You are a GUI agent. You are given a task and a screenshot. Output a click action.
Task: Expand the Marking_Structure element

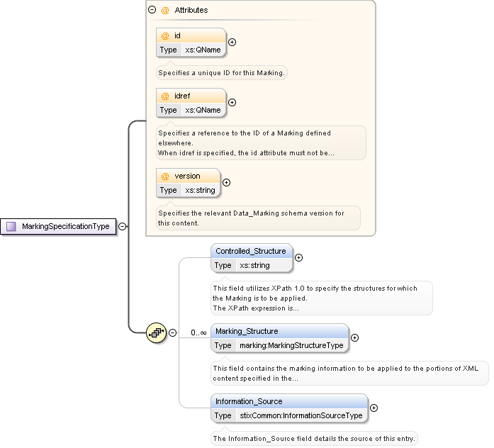pos(354,338)
